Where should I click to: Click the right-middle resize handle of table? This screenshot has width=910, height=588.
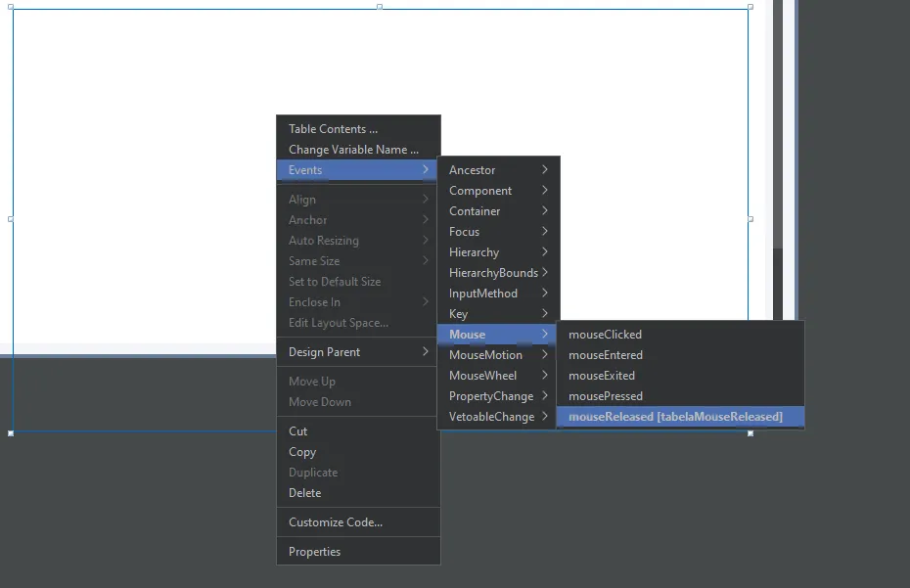[x=751, y=219]
